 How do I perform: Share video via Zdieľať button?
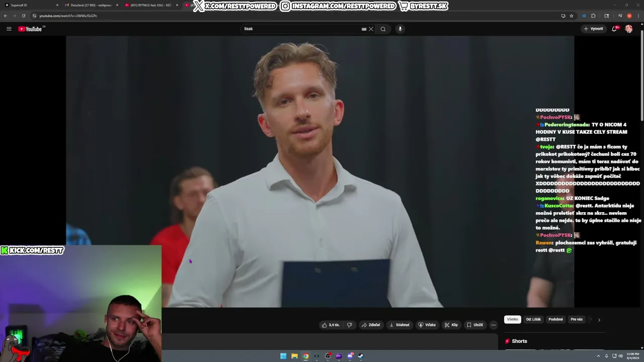pos(371,325)
